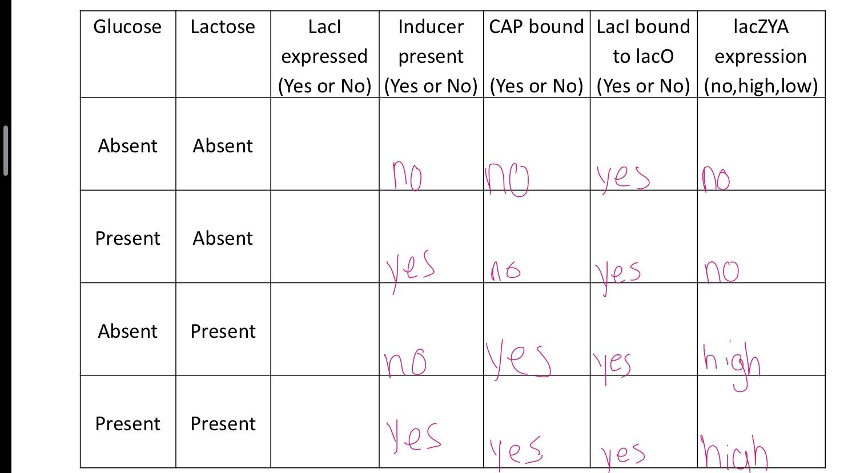
Task: Click the Glucose column header cell
Action: [128, 54]
